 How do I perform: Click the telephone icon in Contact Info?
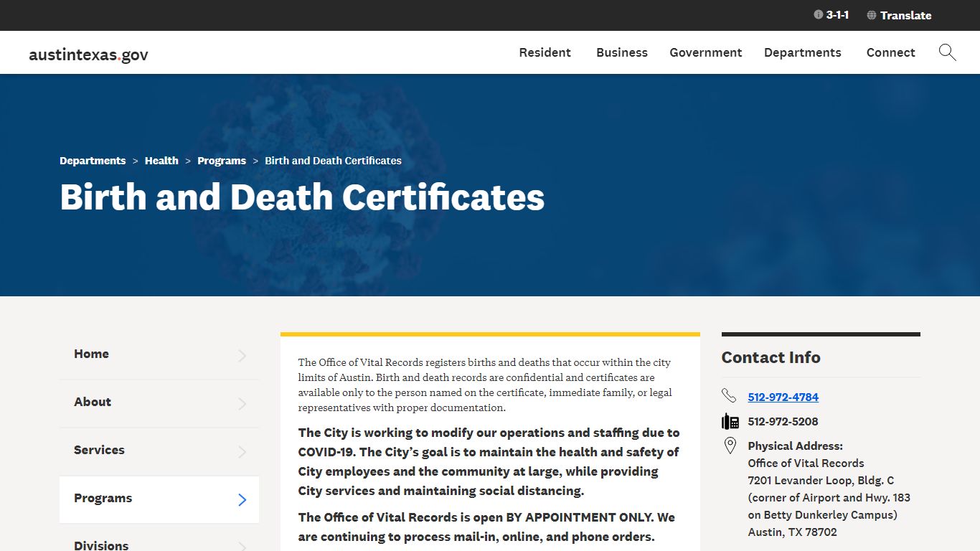tap(729, 396)
